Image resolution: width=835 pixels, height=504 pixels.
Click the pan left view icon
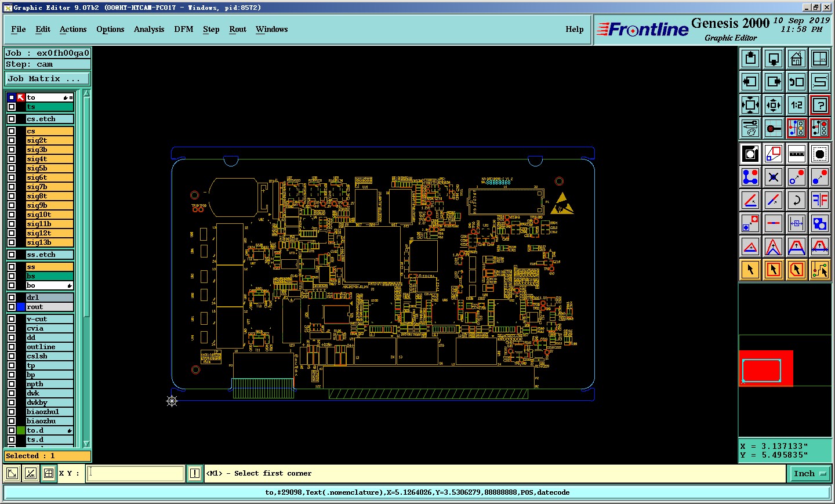click(x=750, y=82)
